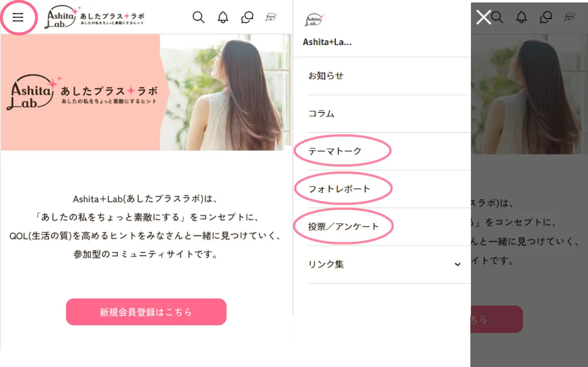Open フォトレポート in the menu
This screenshot has height=367, width=588.
[x=339, y=189]
